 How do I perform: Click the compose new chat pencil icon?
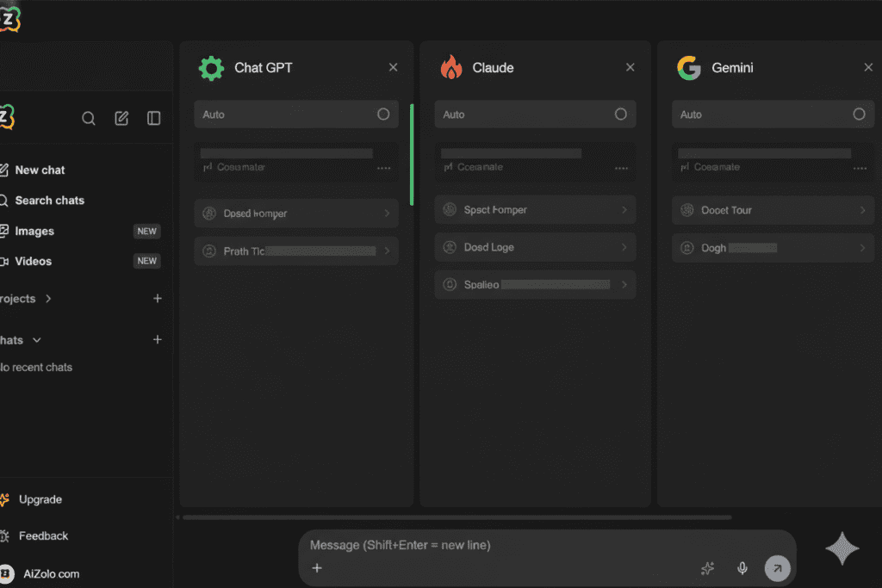(121, 119)
